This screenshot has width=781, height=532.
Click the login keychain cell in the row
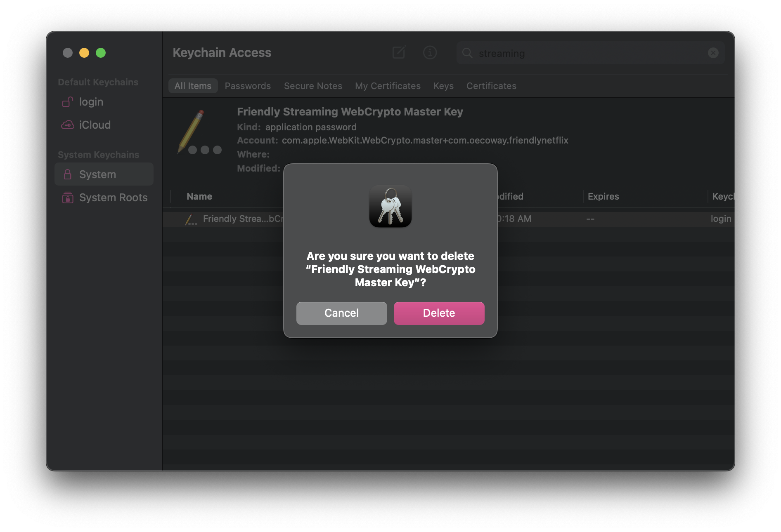click(x=721, y=219)
